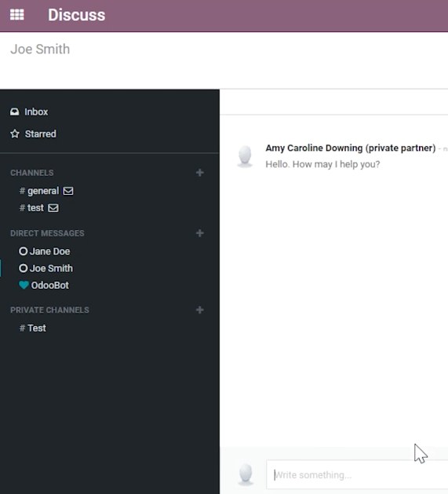Focus the Write something message field

click(357, 475)
